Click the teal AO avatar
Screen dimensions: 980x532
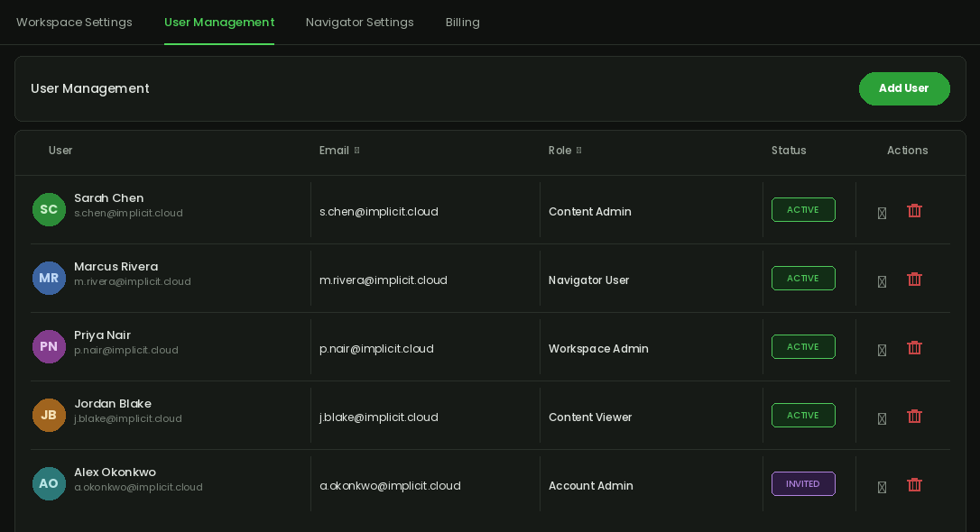pos(49,484)
